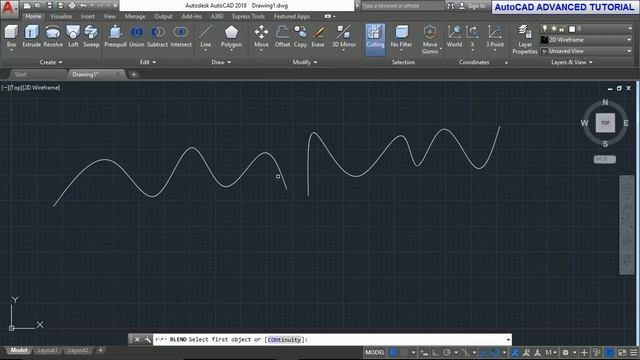The height and width of the screenshot is (360, 640).
Task: Expand the Modify panel
Action: [304, 62]
